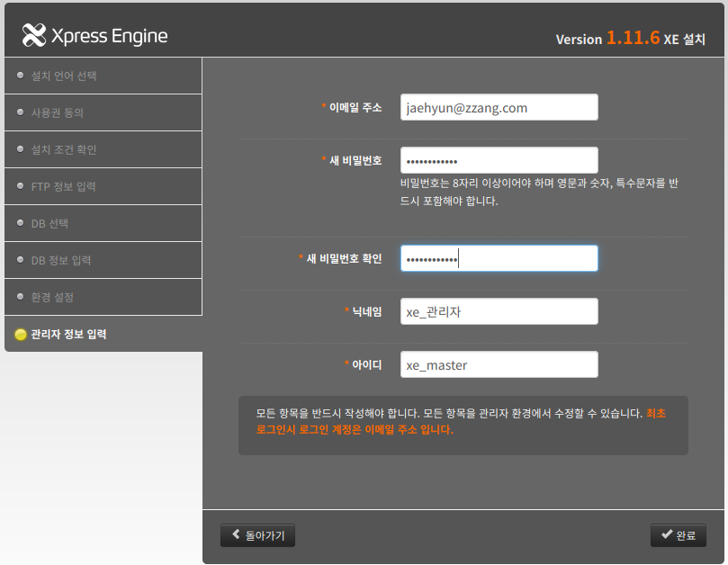Viewport: 728px width, 565px height.
Task: Select the DB 선택 step
Action: point(103,223)
